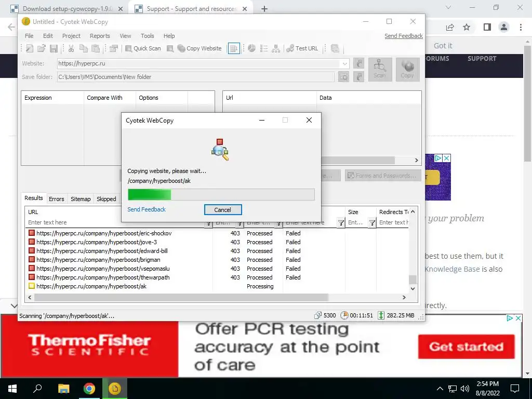Click the Save floppy disk icon
Viewport: 532px width, 399px height.
pos(54,48)
